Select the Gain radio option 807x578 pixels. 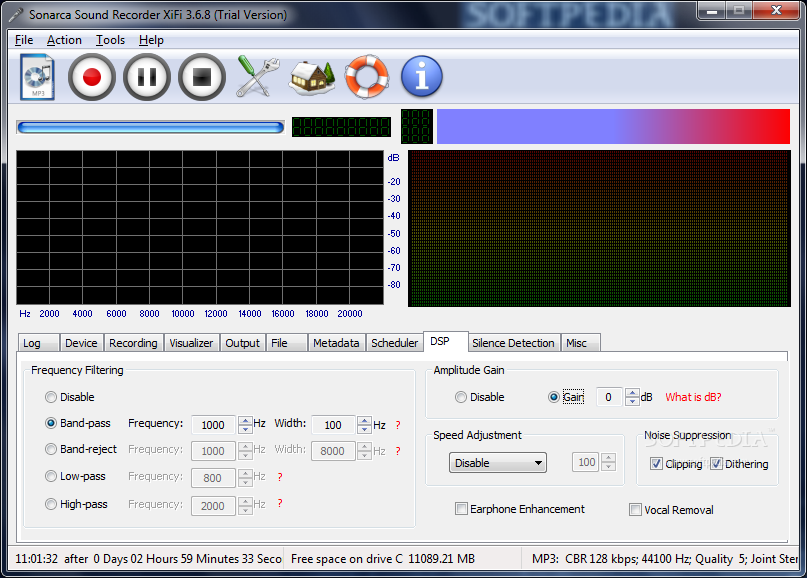(x=566, y=397)
